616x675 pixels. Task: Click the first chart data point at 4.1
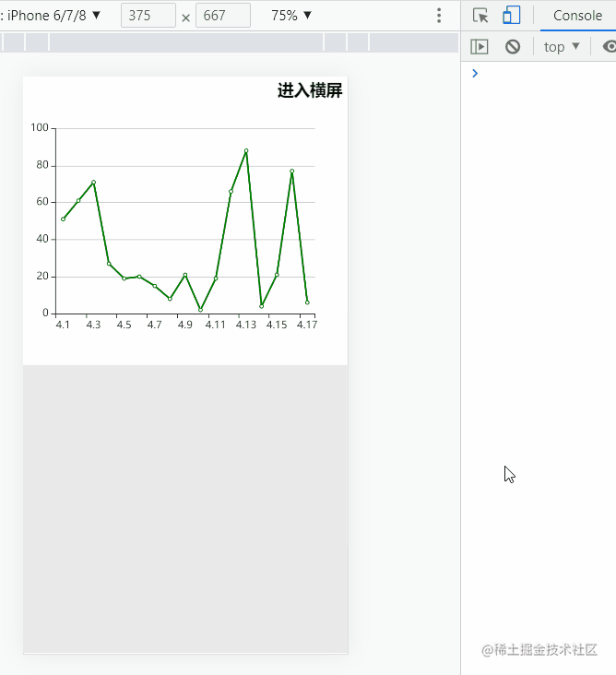click(x=63, y=219)
